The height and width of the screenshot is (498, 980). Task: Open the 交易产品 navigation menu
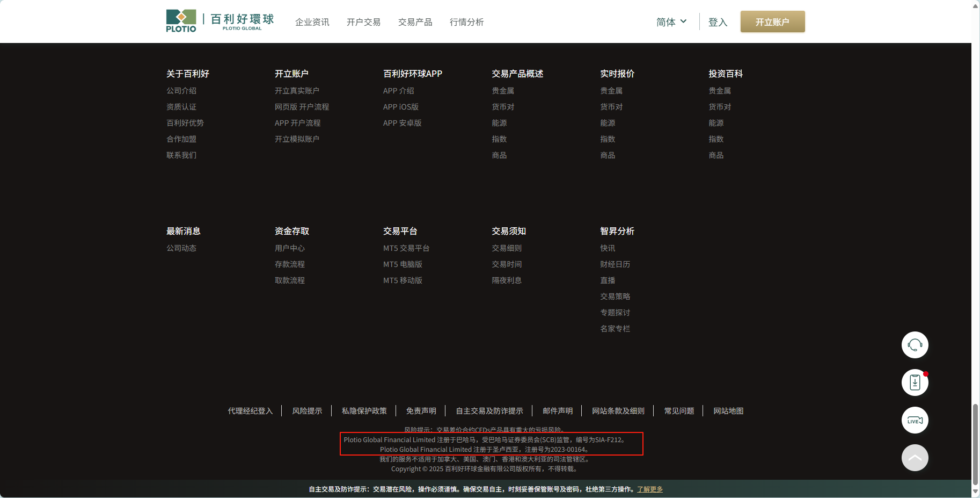(415, 22)
